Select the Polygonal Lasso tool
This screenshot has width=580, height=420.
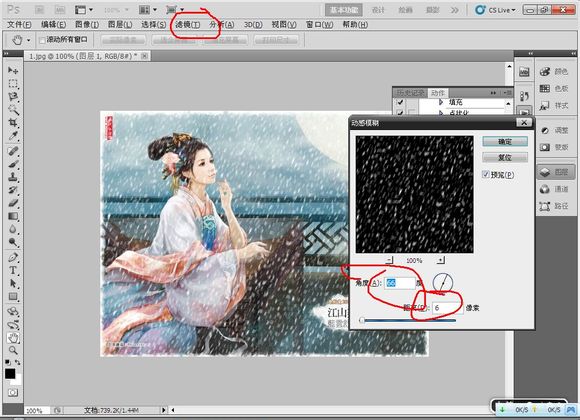[x=13, y=97]
